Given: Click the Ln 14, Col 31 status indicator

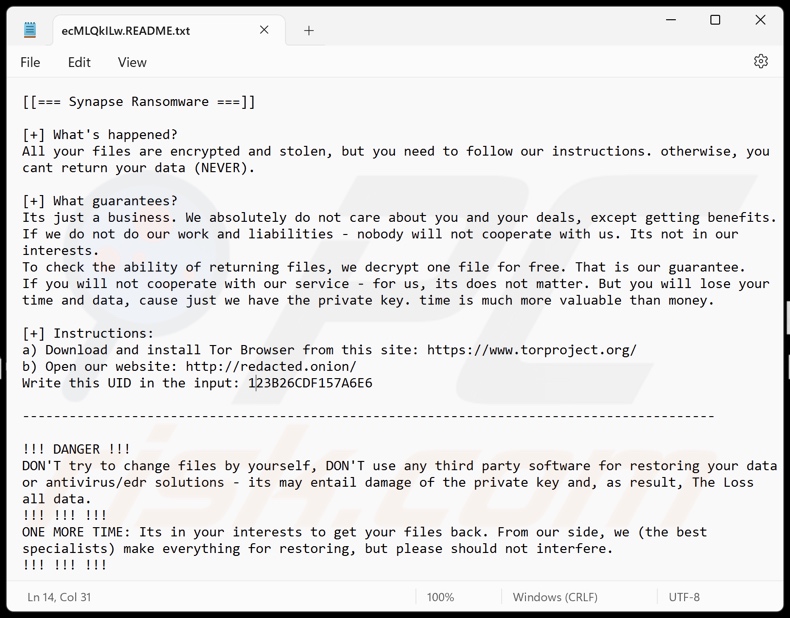Looking at the screenshot, I should click(60, 597).
